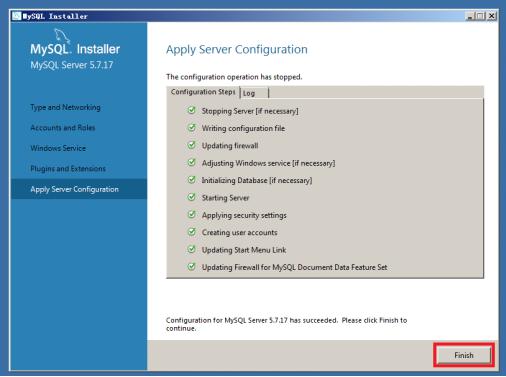The width and height of the screenshot is (506, 377).
Task: Click 'Updating Firewall for MySQL Document Data Feature Set' text
Action: tap(294, 267)
